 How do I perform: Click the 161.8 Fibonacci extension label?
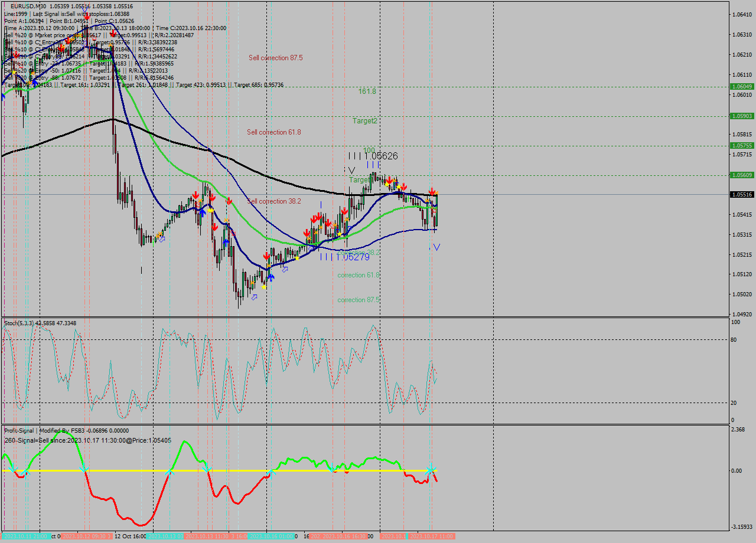click(x=367, y=91)
